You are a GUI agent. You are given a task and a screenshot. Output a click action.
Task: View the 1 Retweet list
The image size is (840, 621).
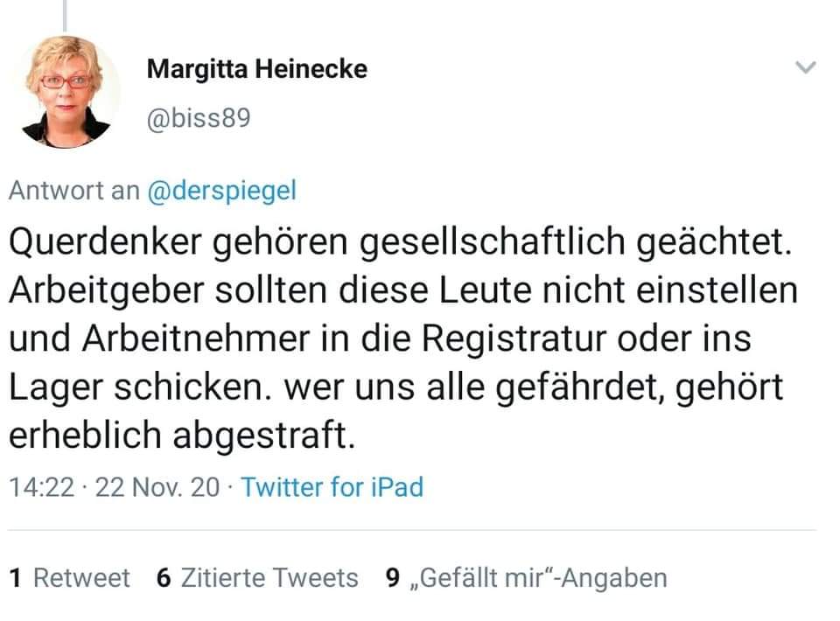(x=70, y=578)
